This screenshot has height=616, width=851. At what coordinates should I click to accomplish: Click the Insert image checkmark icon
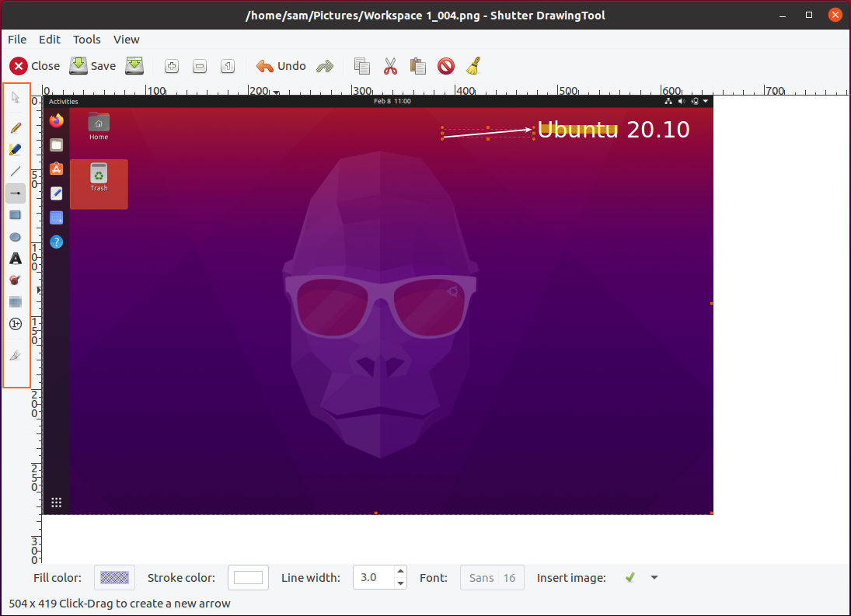(630, 577)
